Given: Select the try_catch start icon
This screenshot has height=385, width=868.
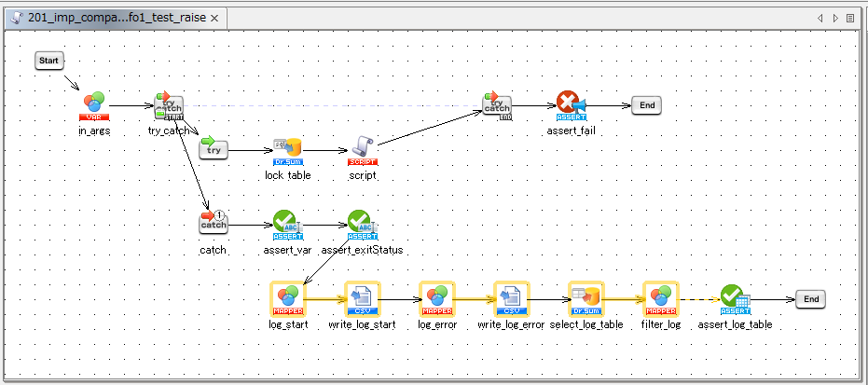Looking at the screenshot, I should click(169, 106).
